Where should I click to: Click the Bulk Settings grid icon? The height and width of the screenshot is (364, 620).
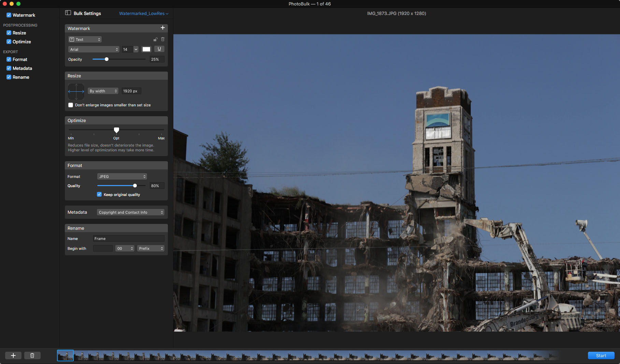click(x=68, y=13)
